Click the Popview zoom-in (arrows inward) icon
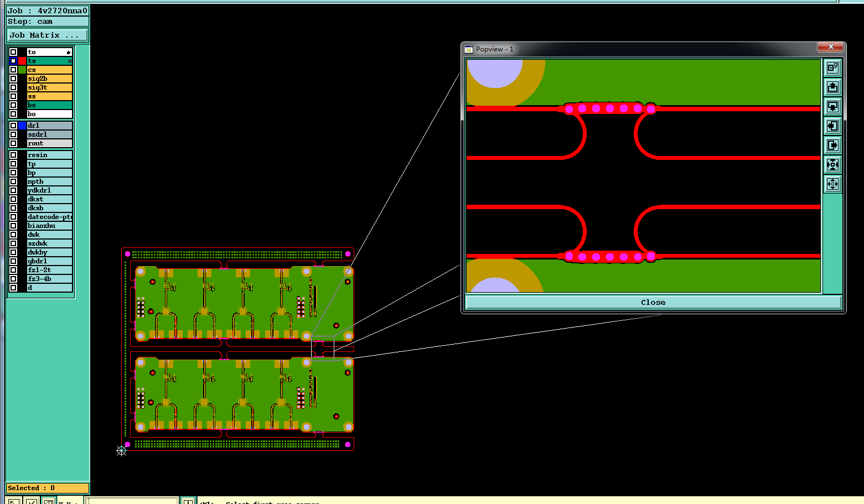Viewport: 864px width, 504px height. pyautogui.click(x=832, y=164)
